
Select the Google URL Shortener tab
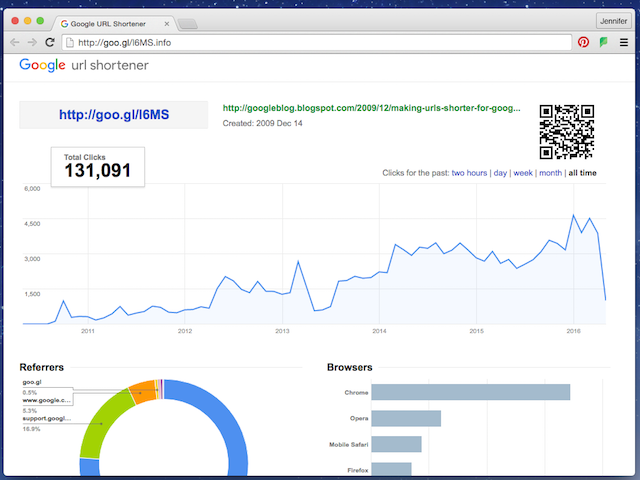pyautogui.click(x=114, y=24)
